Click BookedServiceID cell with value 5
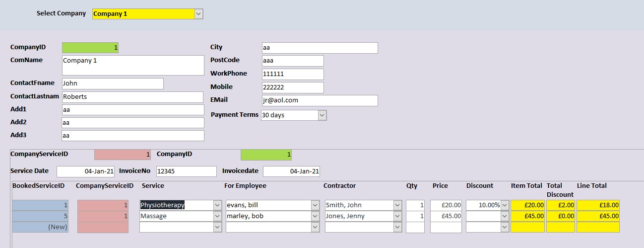Viewport: 644px width, 248px height. pyautogui.click(x=40, y=216)
